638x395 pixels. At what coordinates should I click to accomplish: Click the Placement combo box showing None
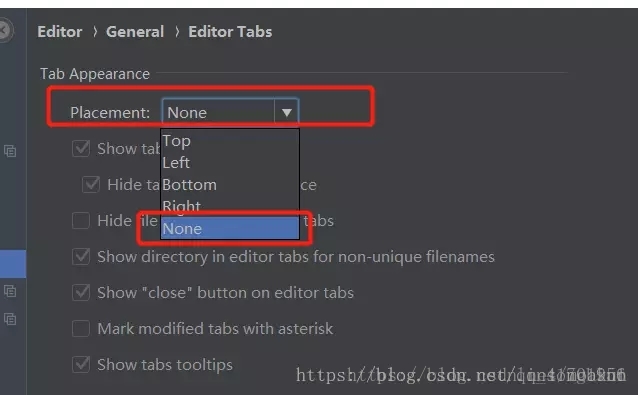tap(230, 112)
